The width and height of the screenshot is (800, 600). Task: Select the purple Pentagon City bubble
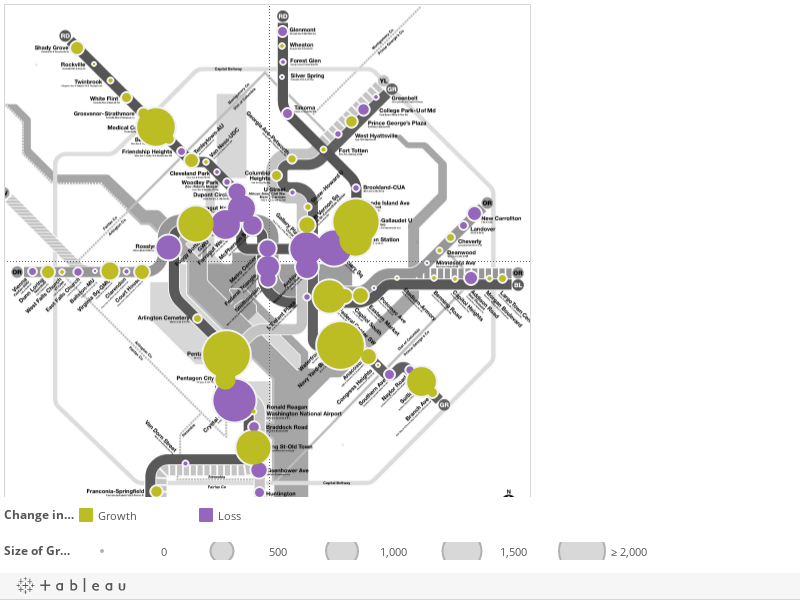point(235,401)
